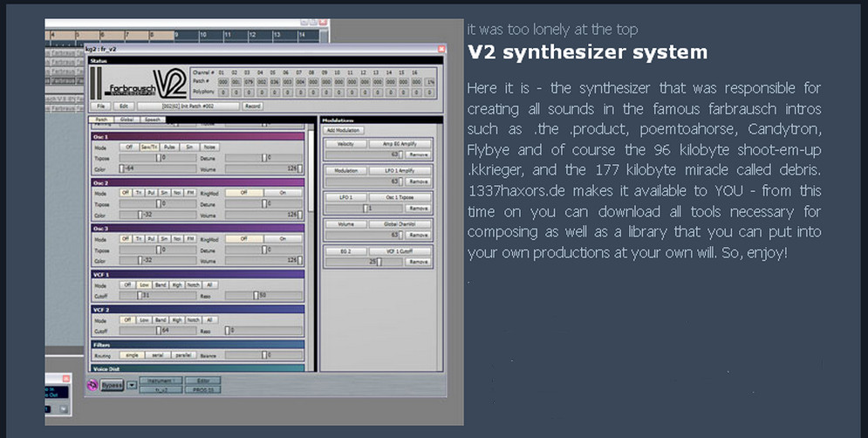Click bar 12 in the background sequencer ruler
Viewport: 868px width, 438px height.
252,35
